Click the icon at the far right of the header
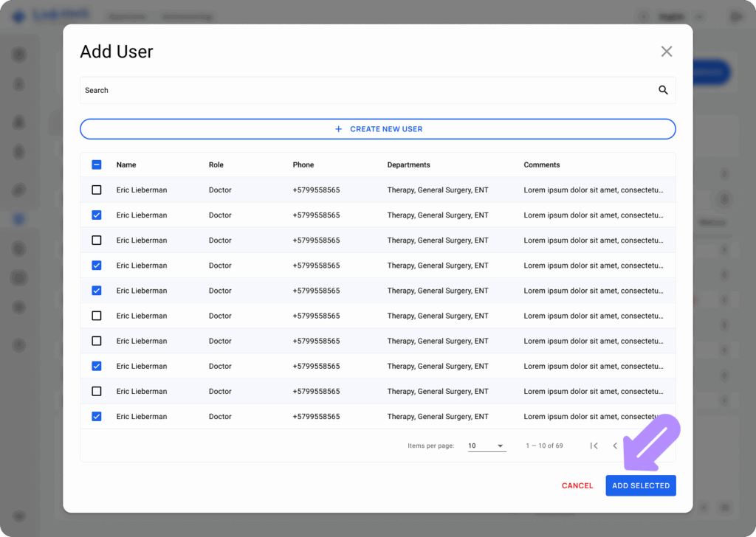The width and height of the screenshot is (756, 537). (735, 15)
